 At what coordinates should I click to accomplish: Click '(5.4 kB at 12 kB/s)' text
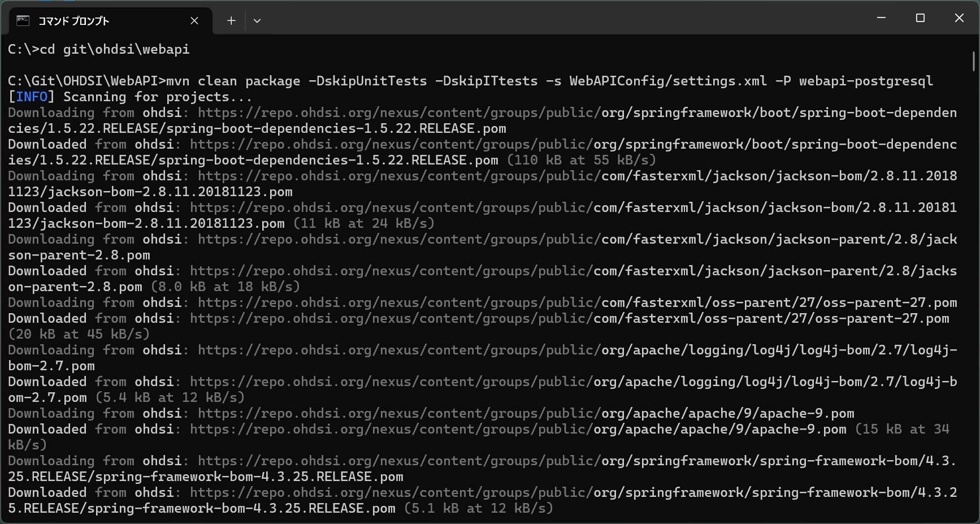pyautogui.click(x=170, y=397)
